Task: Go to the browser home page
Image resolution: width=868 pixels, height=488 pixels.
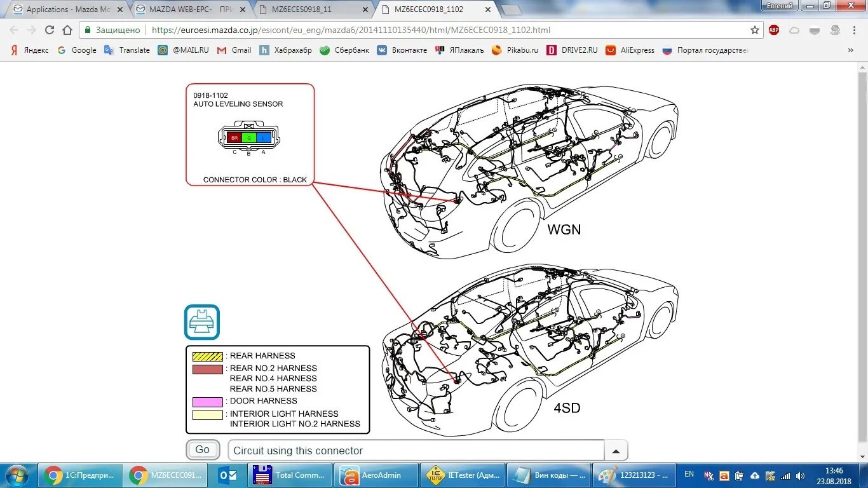Action: pos(67,30)
